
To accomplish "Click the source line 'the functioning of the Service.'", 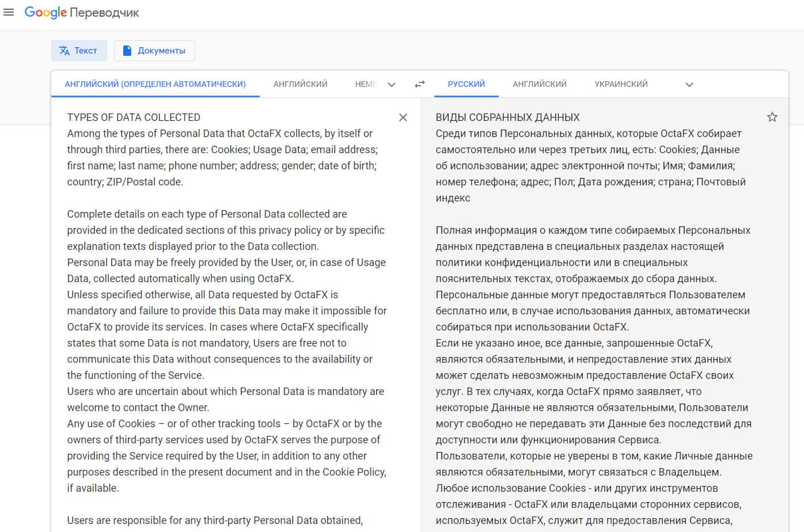I will tap(135, 375).
